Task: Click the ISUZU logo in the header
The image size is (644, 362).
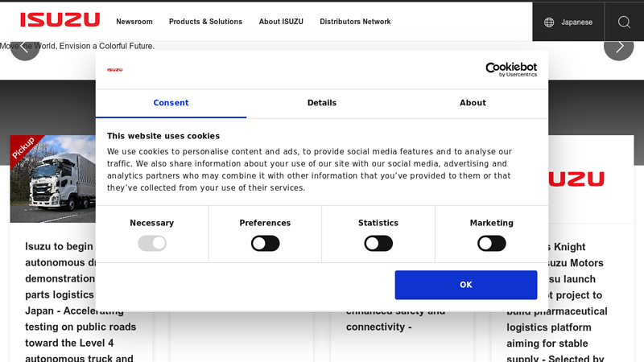Action: tap(60, 19)
